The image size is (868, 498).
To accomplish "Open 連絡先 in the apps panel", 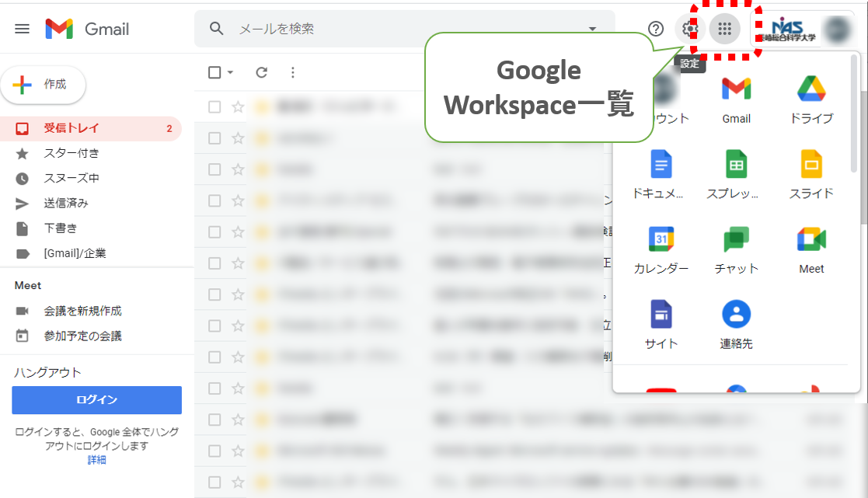I will (x=736, y=325).
